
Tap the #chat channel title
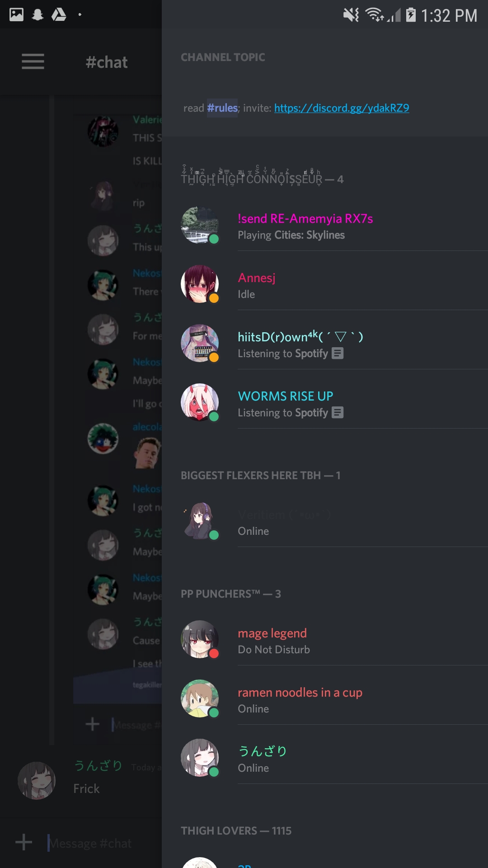(107, 62)
